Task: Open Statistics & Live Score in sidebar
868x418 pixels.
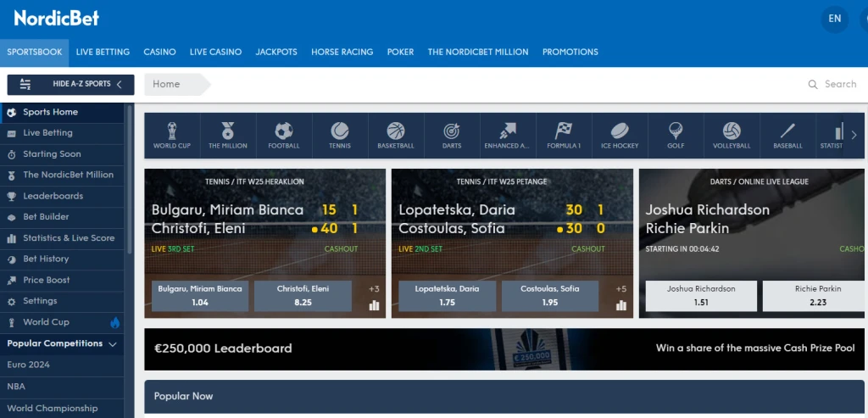Action: pyautogui.click(x=62, y=238)
